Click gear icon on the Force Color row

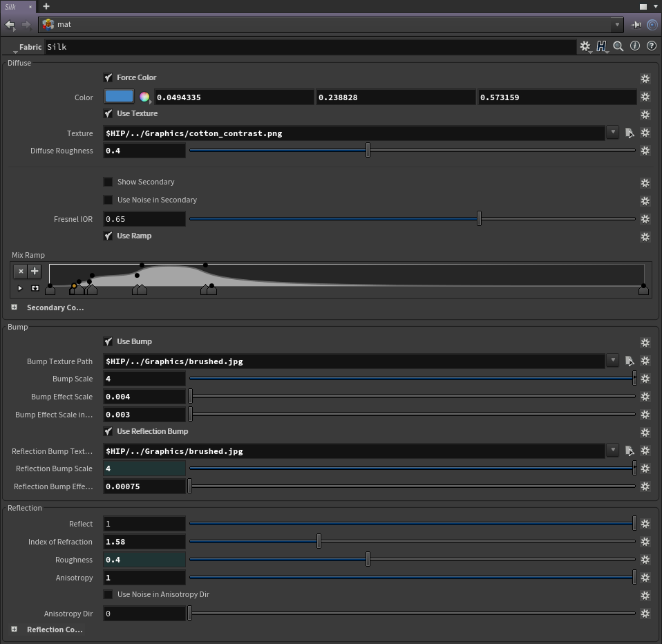pos(645,79)
